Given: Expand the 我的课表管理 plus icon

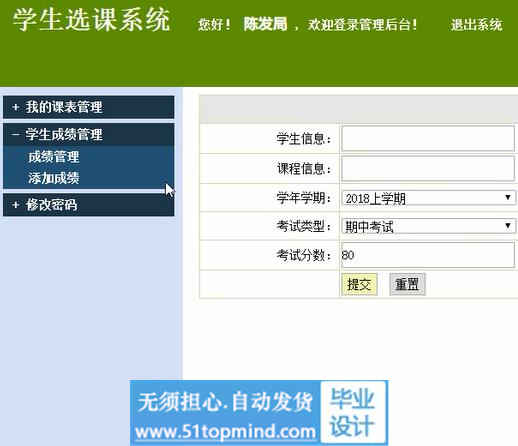Looking at the screenshot, I should (15, 107).
